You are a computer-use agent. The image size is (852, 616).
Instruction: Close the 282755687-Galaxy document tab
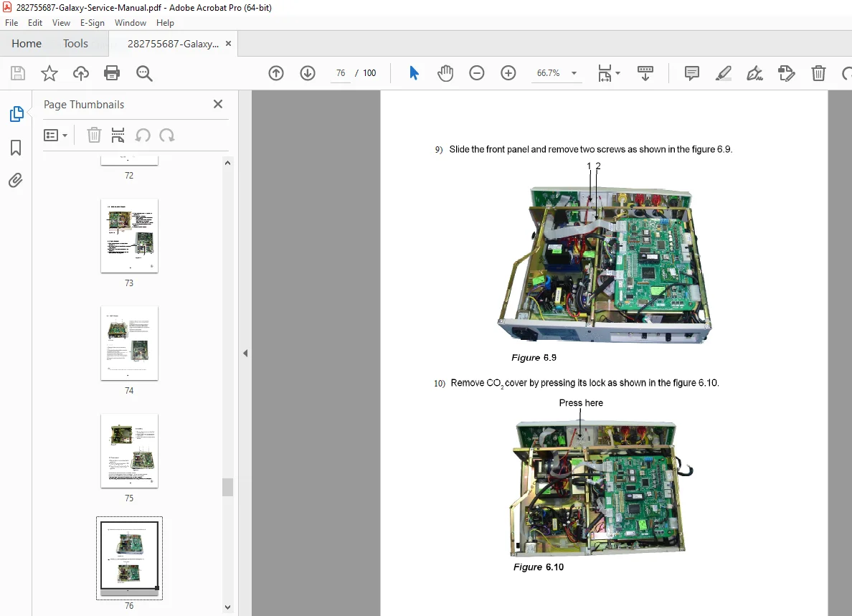228,44
